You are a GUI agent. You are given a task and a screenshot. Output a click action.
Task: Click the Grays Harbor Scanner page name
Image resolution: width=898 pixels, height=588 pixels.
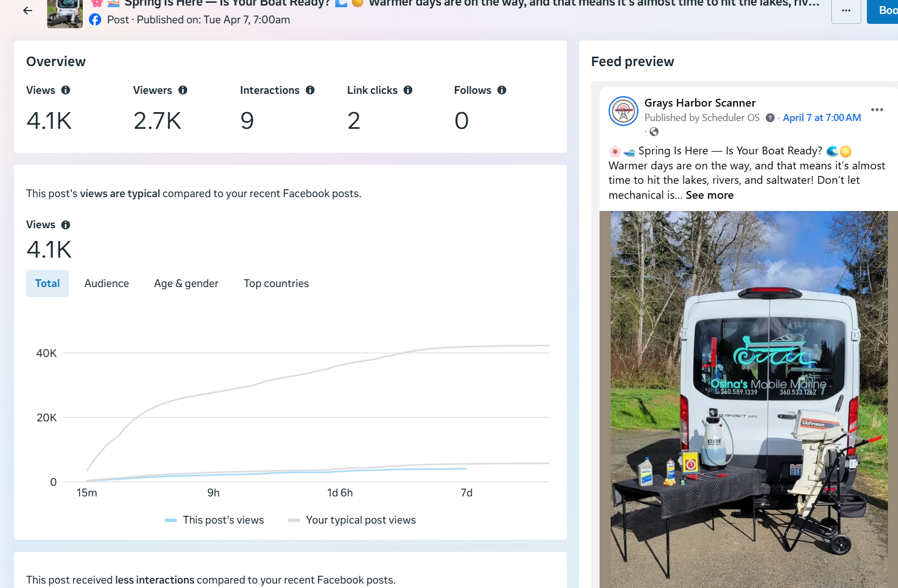coord(700,103)
